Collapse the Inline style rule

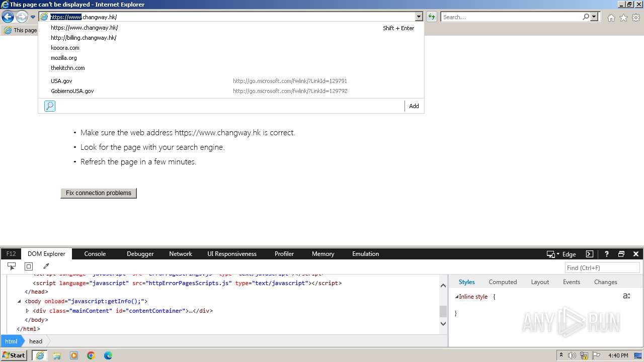[x=457, y=297]
